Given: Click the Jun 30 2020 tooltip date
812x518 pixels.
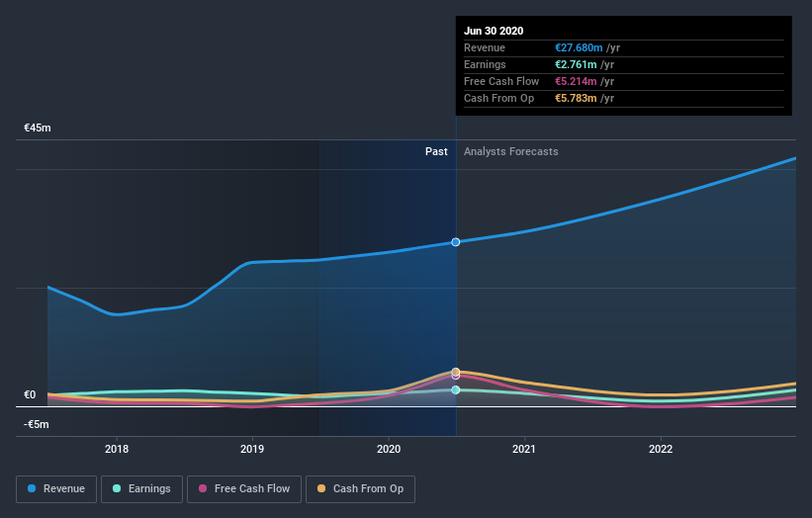Looking at the screenshot, I should [494, 31].
